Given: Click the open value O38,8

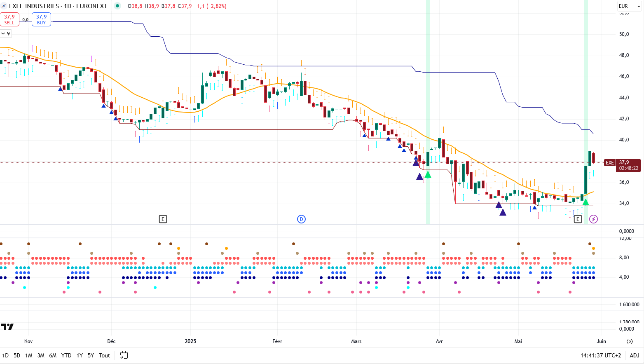Looking at the screenshot, I should 135,6.
